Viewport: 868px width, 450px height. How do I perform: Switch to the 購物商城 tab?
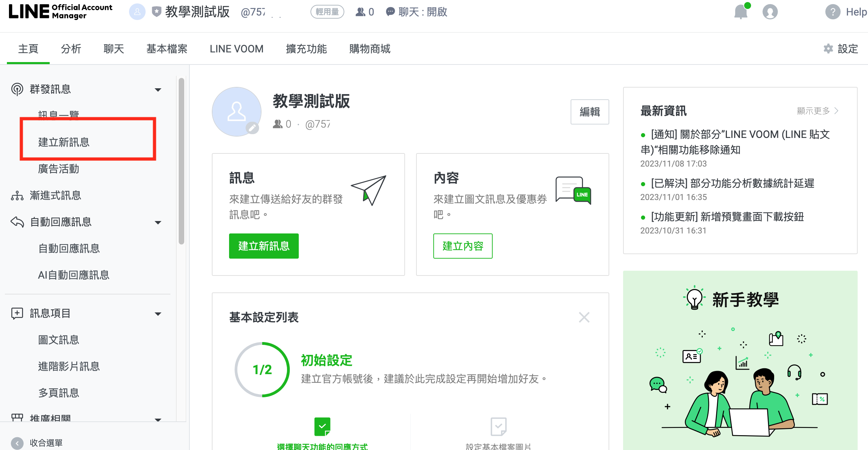[370, 49]
